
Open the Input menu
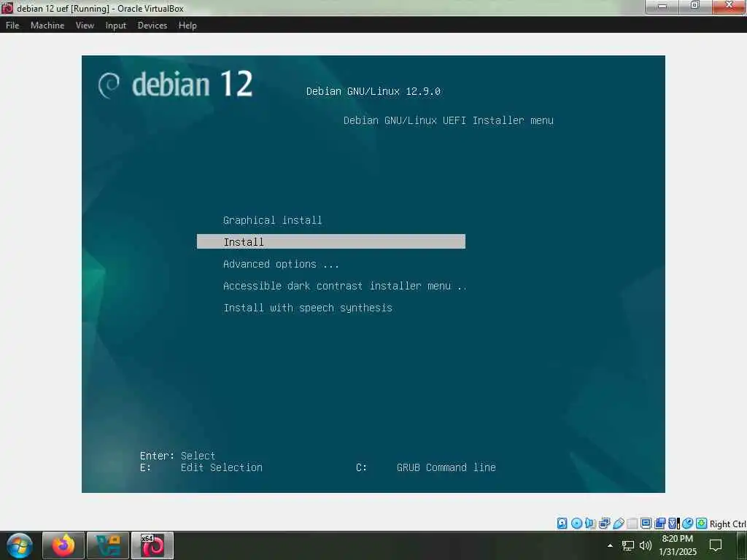click(x=116, y=26)
